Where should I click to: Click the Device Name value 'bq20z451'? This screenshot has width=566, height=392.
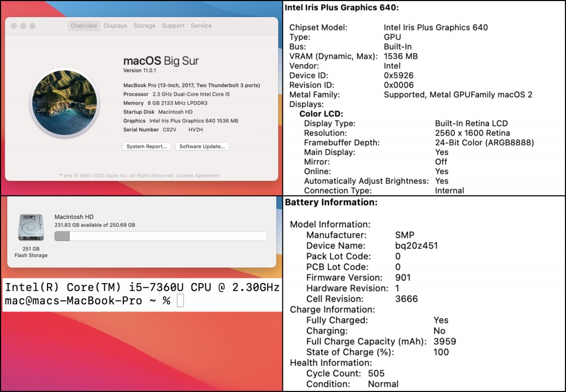417,246
